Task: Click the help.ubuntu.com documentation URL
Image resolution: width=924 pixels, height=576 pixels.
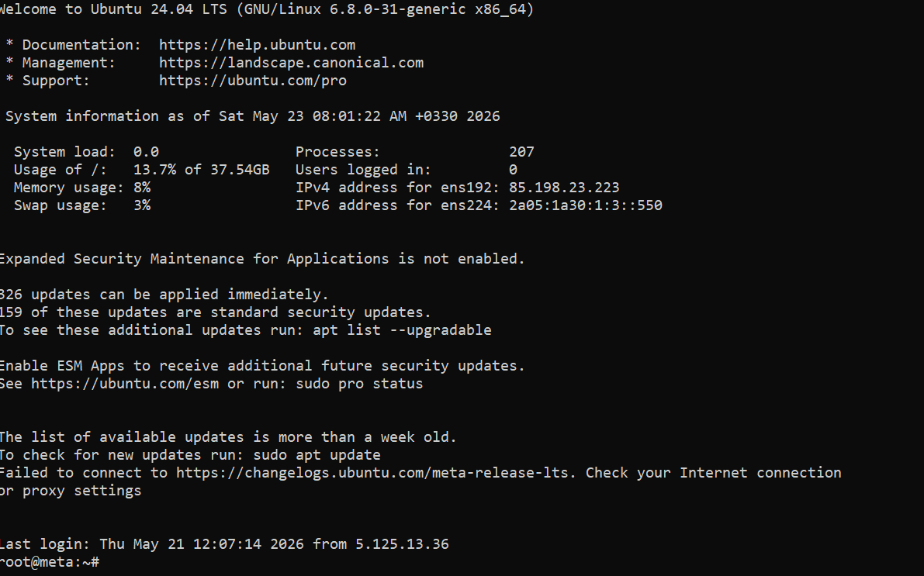Action: tap(257, 45)
